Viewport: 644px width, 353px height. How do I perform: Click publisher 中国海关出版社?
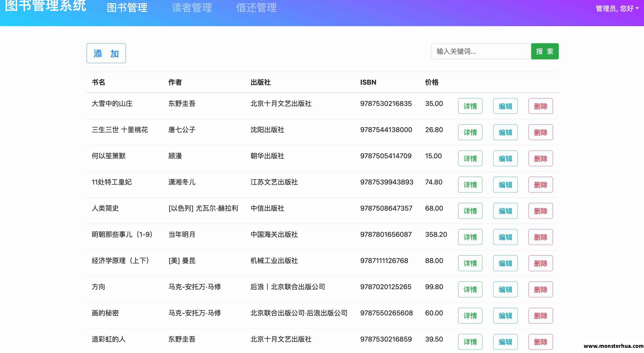[x=274, y=234]
